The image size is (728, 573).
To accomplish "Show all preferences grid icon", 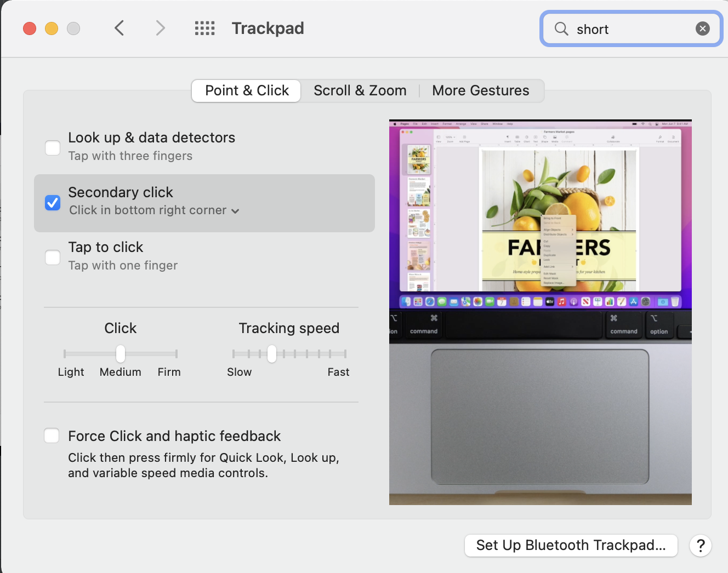I will click(204, 28).
